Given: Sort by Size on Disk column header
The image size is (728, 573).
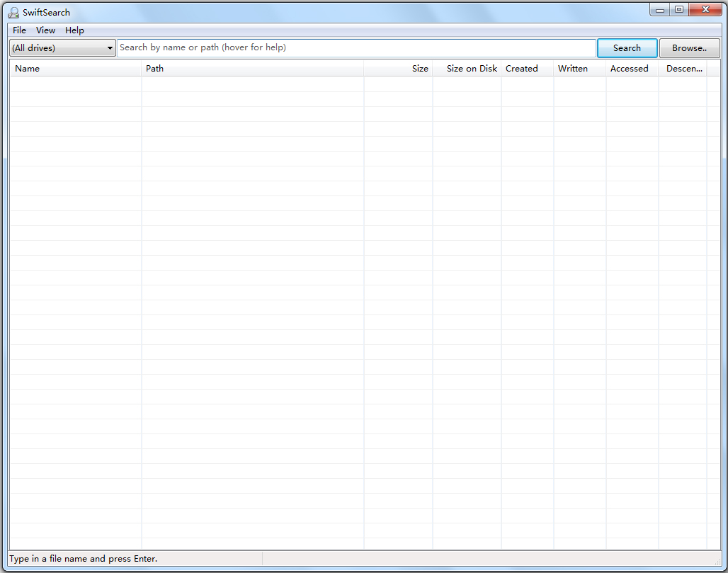Looking at the screenshot, I should (467, 68).
